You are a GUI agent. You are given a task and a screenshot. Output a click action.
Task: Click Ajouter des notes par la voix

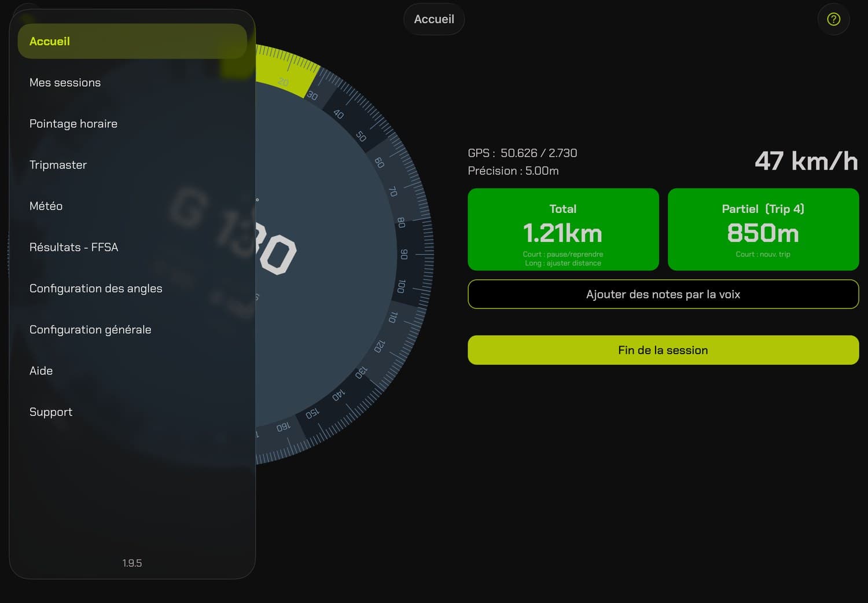pos(663,294)
